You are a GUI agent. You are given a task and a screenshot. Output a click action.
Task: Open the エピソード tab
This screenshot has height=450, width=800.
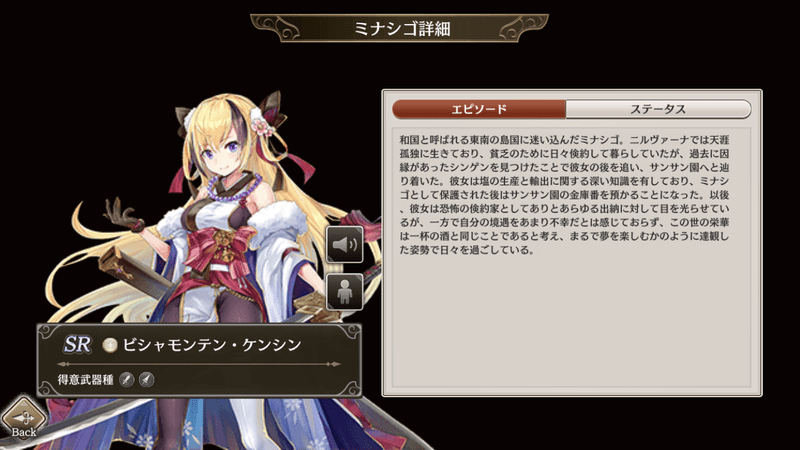point(479,109)
